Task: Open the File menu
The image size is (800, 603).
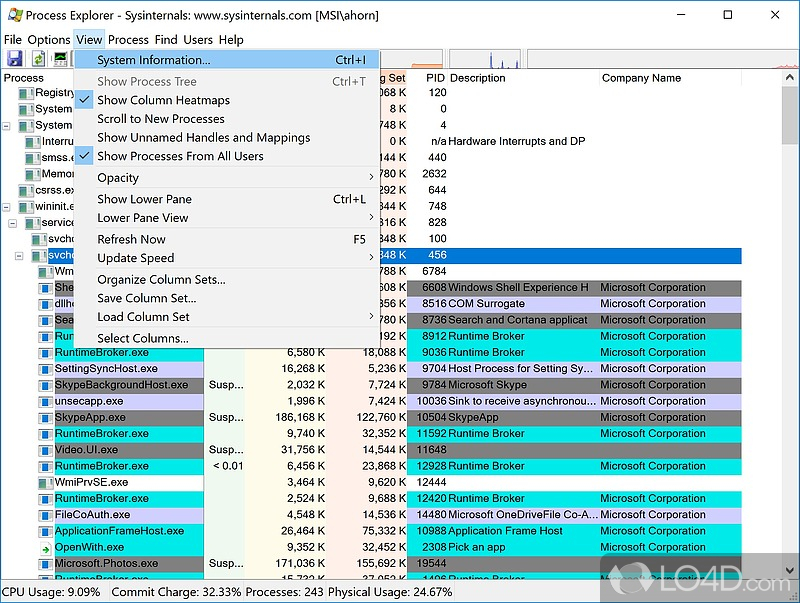Action: click(13, 40)
